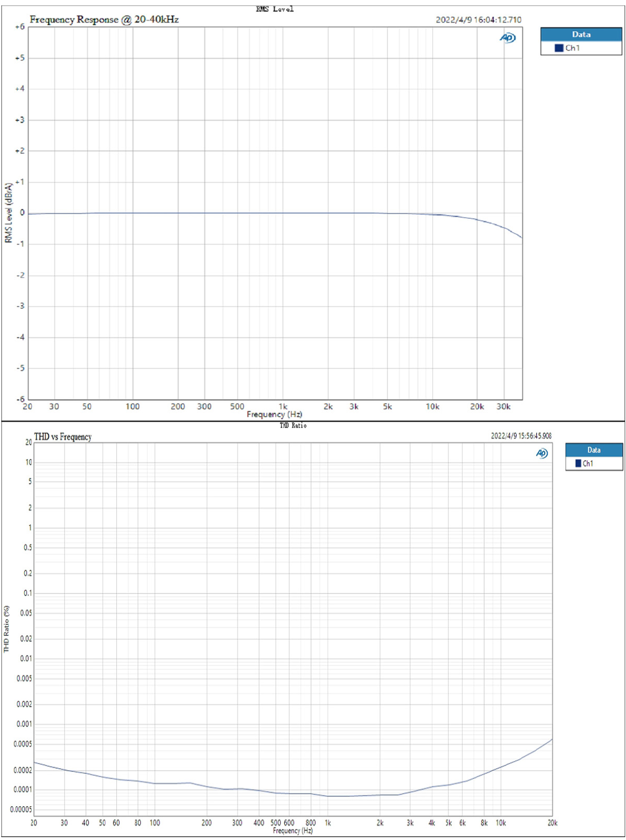The image size is (626, 840).
Task: Click the 'Frequency (Hz)' label of lower graph
Action: (x=293, y=830)
